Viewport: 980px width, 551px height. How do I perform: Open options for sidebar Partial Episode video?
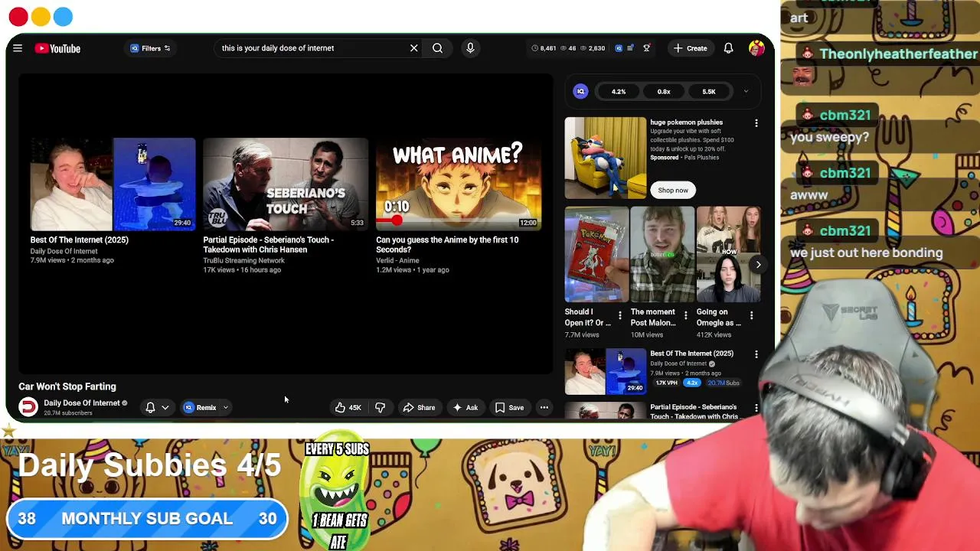(756, 409)
